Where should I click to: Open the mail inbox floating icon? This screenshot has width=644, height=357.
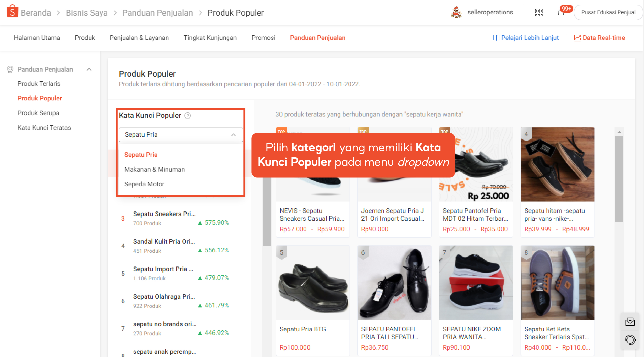pyautogui.click(x=629, y=322)
